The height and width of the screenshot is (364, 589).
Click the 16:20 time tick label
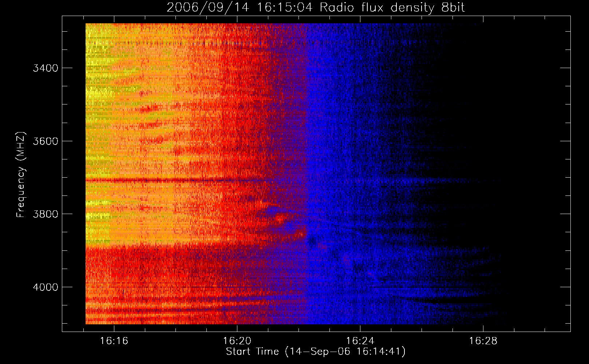[237, 341]
